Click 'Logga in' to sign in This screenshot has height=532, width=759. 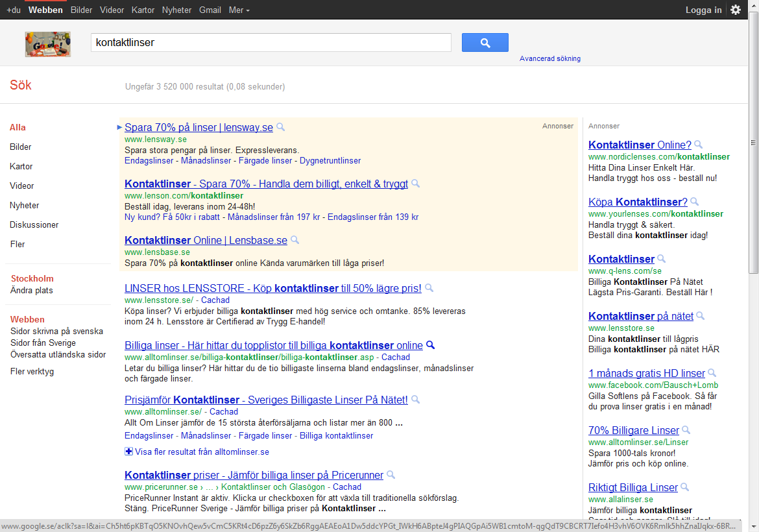pyautogui.click(x=703, y=10)
